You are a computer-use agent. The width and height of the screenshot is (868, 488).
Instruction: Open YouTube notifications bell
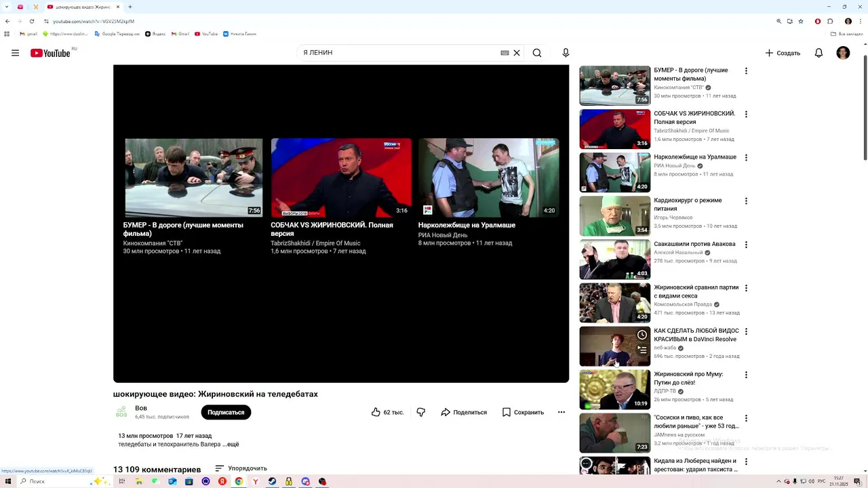tap(818, 53)
